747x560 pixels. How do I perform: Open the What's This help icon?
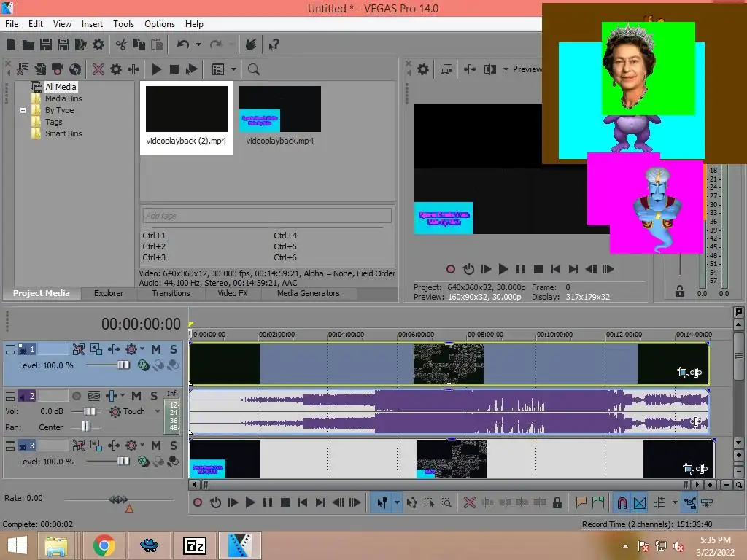(x=274, y=44)
